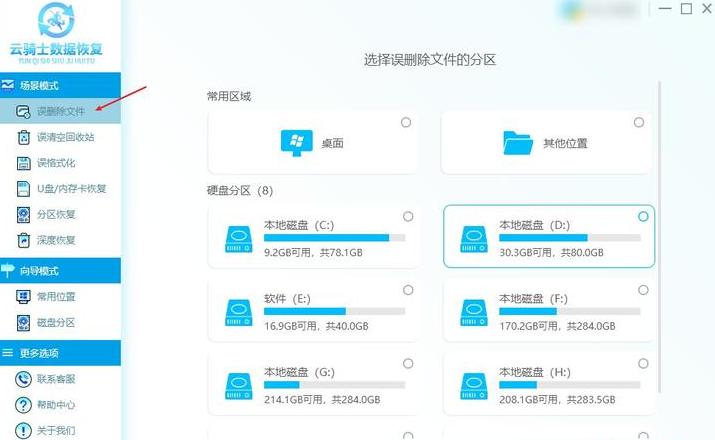Image resolution: width=715 pixels, height=440 pixels.
Task: Click the 9.2GB可用，共78.1GB text
Action: [313, 253]
